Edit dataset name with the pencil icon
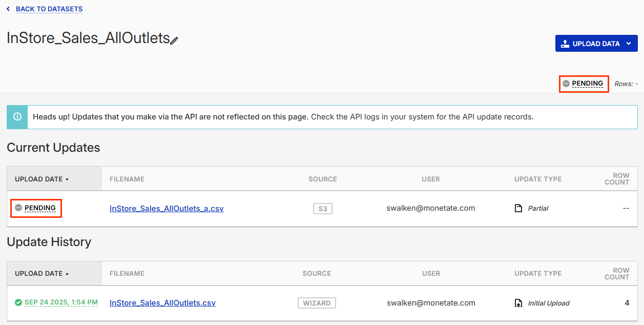 click(174, 40)
